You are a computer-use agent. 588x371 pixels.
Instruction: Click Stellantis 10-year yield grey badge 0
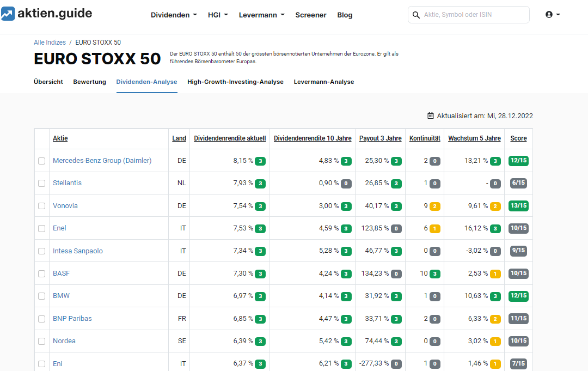tap(346, 184)
